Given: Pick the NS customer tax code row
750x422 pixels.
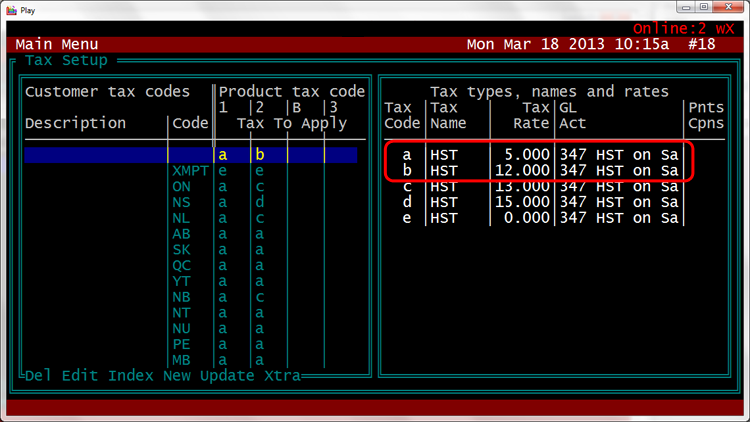Looking at the screenshot, I should pos(181,203).
